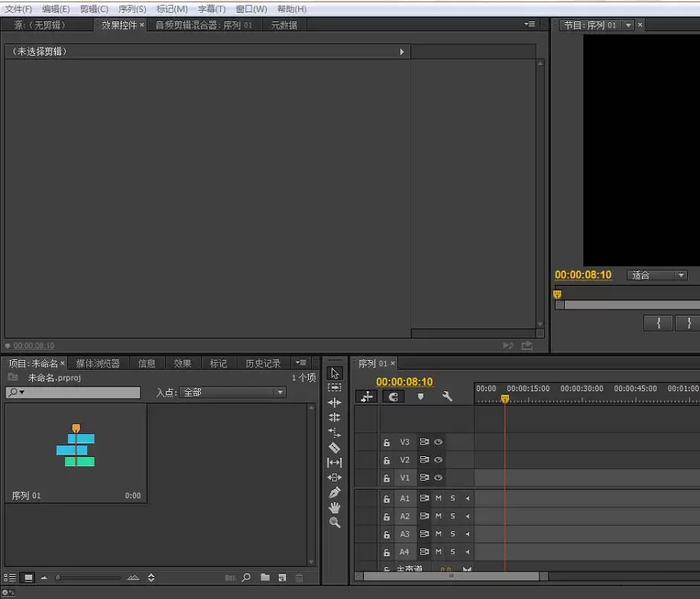Screen dimensions: 700x599
Task: Select the Pen tool
Action: tap(334, 493)
